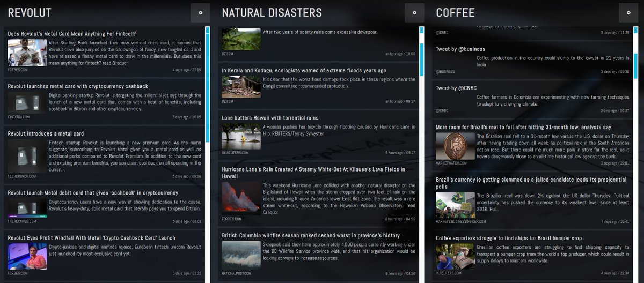This screenshot has height=283, width=644.
Task: Click the MARKETWATCH.COM source label
Action: coord(451,163)
